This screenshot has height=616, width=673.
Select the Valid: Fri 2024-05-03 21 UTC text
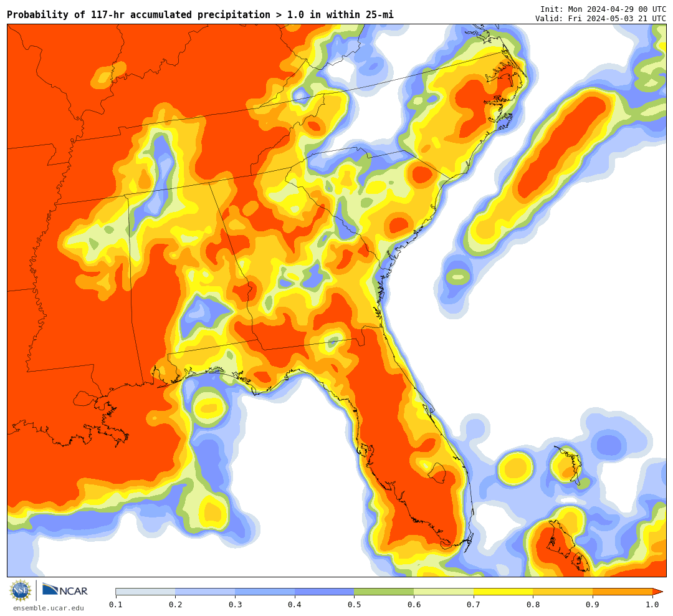[601, 19]
